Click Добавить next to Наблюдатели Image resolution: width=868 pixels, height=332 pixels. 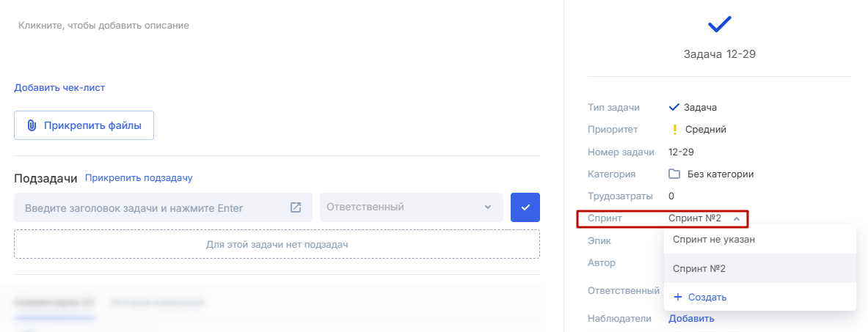[691, 318]
